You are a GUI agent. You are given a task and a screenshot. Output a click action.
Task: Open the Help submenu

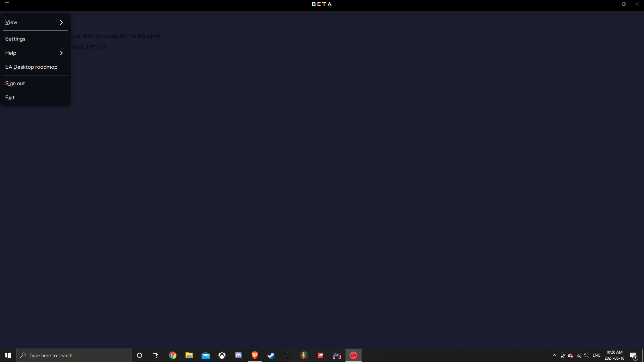[x=35, y=53]
